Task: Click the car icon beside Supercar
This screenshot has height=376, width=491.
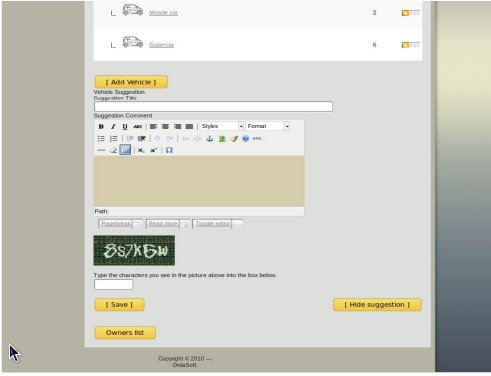Action: 133,42
